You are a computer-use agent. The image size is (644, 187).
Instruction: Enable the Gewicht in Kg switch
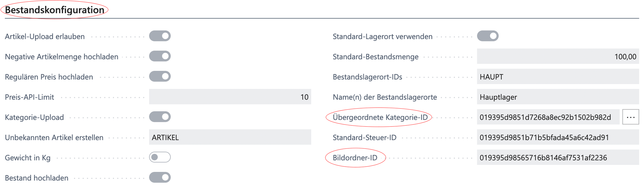pyautogui.click(x=160, y=157)
